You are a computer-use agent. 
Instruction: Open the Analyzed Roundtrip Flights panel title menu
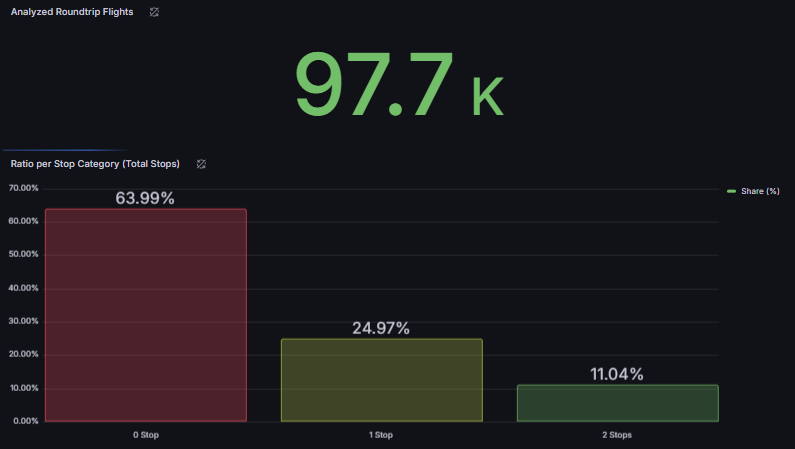72,12
